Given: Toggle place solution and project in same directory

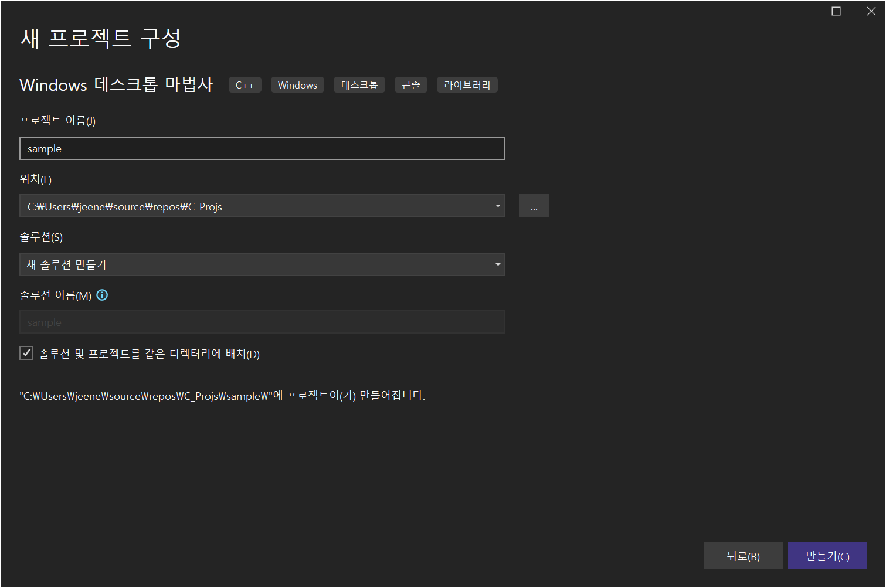Looking at the screenshot, I should tap(26, 353).
